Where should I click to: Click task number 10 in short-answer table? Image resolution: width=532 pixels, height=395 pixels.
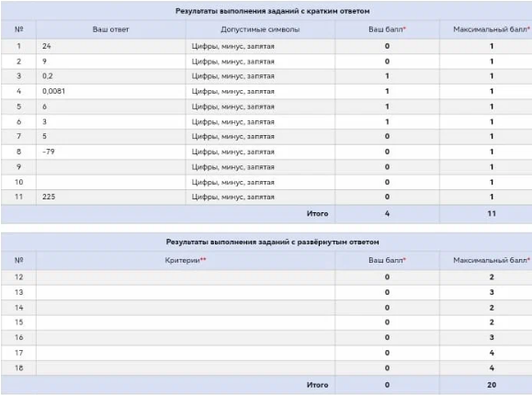click(19, 182)
